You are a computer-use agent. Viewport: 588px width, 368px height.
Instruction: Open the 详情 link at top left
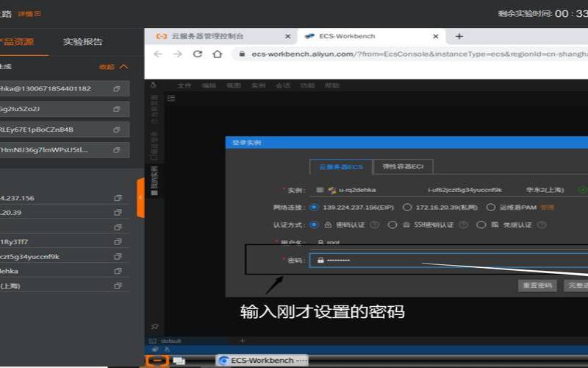pyautogui.click(x=29, y=14)
